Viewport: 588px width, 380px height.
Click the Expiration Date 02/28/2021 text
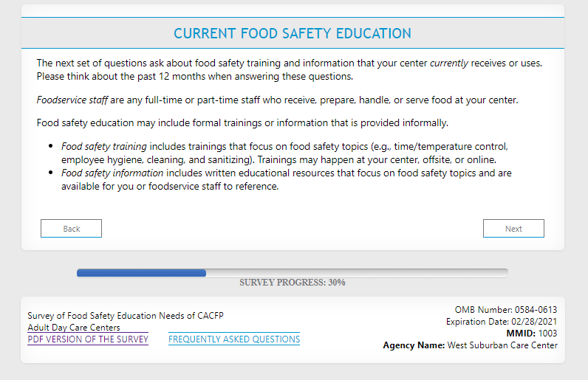pos(502,322)
